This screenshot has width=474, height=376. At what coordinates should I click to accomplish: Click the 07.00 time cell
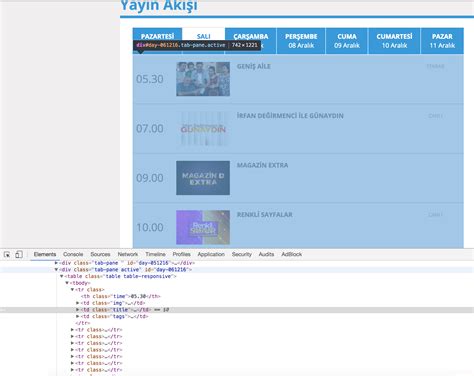coord(150,128)
